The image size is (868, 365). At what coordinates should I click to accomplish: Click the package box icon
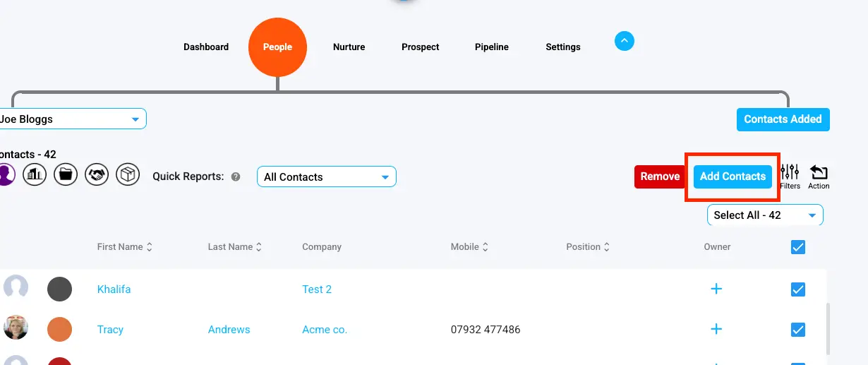128,174
